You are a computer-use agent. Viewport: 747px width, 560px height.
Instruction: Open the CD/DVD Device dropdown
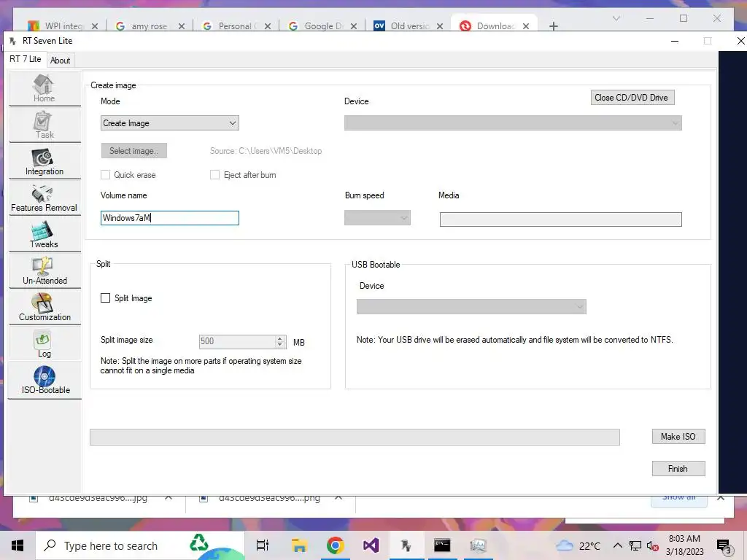(x=513, y=122)
